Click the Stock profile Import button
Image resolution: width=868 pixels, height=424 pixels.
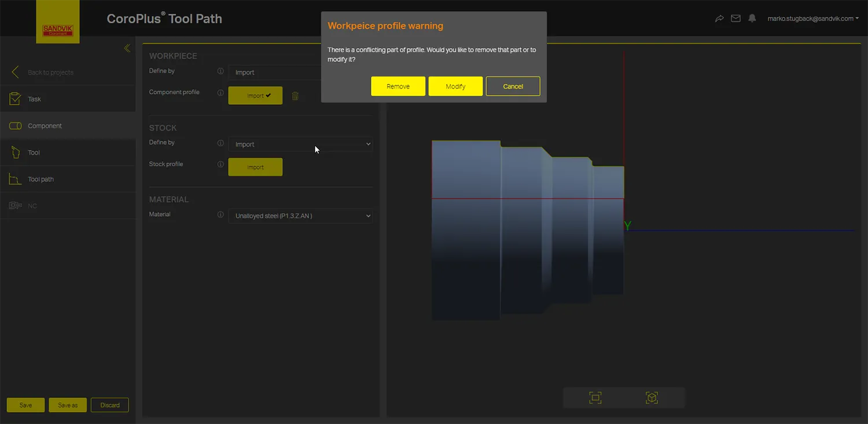tap(255, 167)
